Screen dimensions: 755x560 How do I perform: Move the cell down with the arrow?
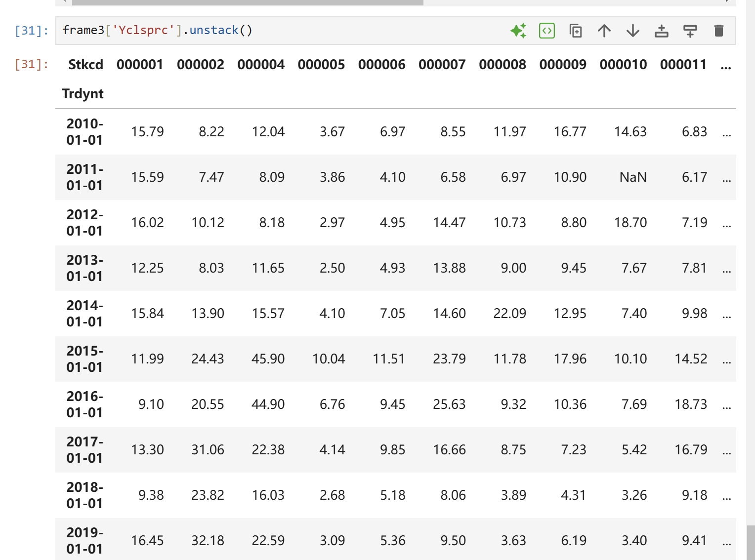click(x=632, y=31)
